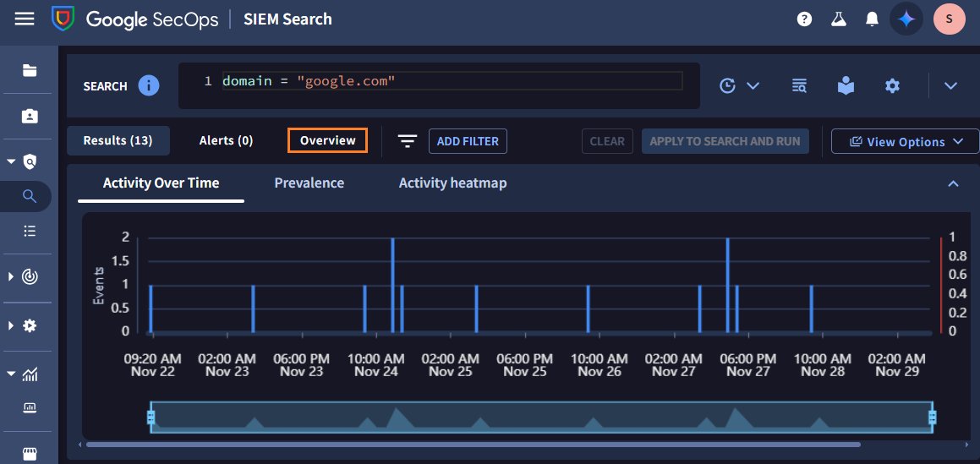Expand the search editor chevron
The height and width of the screenshot is (464, 980).
(950, 85)
